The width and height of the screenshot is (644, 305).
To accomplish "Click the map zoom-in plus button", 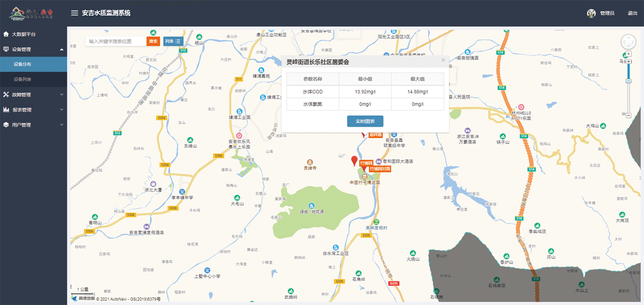I will tap(628, 62).
